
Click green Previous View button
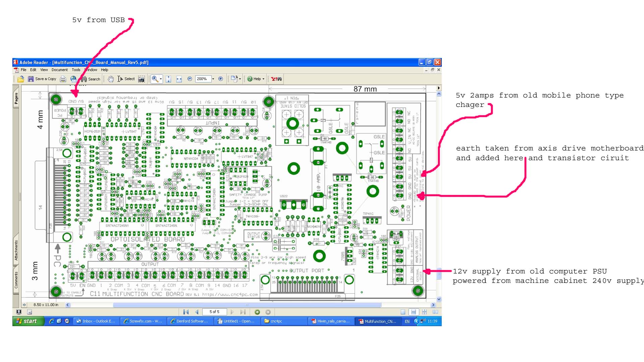(257, 312)
